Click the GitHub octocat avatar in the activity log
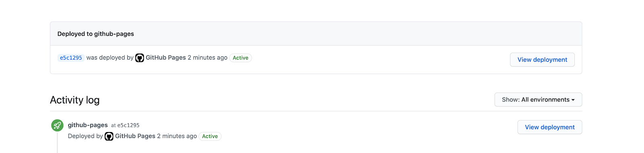This screenshot has height=153, width=644. [x=109, y=136]
